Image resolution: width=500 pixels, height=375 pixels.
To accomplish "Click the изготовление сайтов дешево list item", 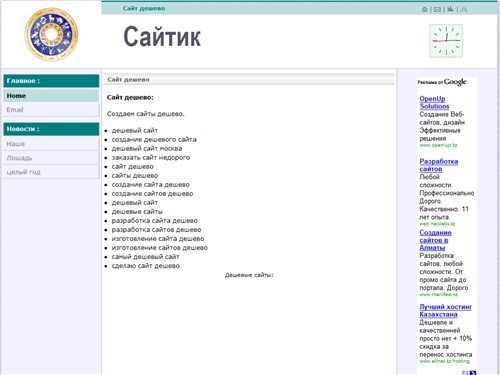I will pos(160,247).
